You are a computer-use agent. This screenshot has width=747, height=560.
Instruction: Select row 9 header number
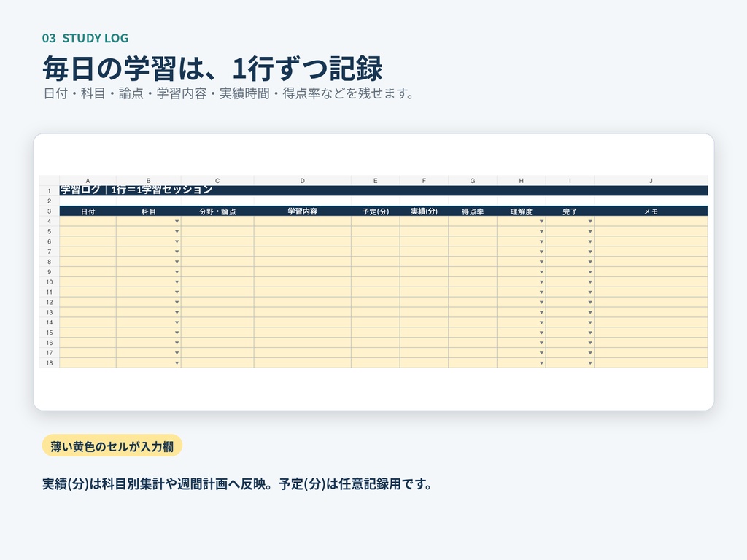pyautogui.click(x=49, y=272)
